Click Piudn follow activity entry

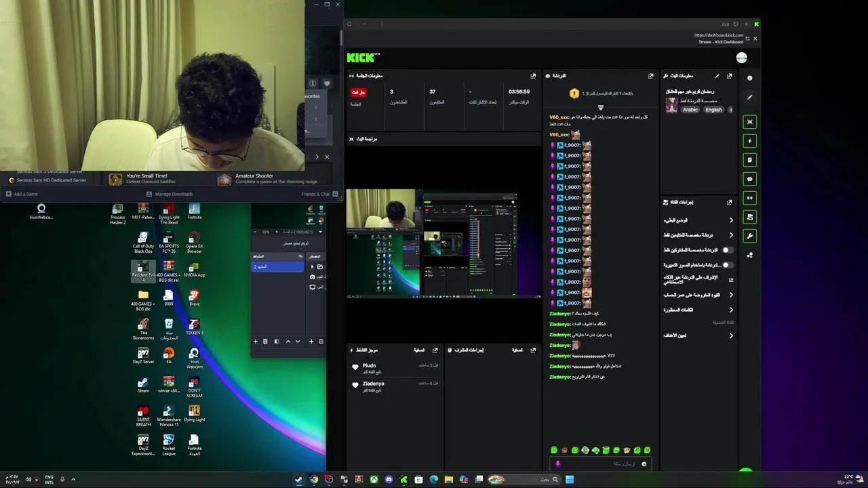point(395,368)
